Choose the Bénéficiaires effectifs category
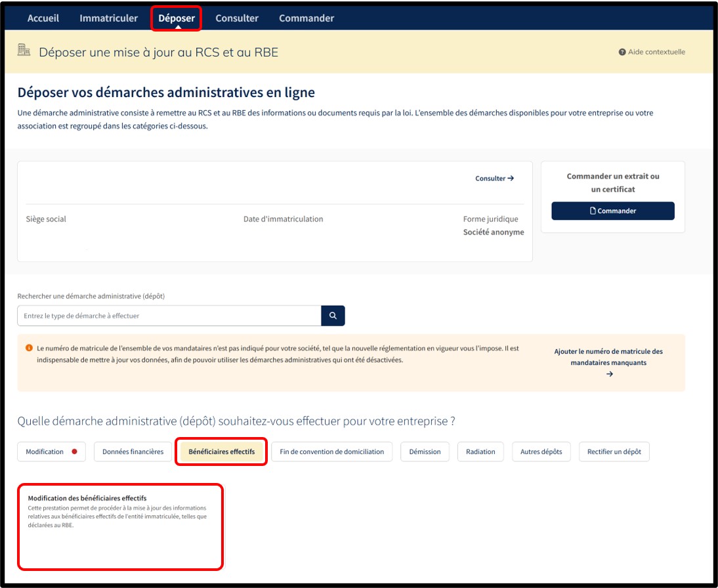This screenshot has width=718, height=588. tap(222, 451)
